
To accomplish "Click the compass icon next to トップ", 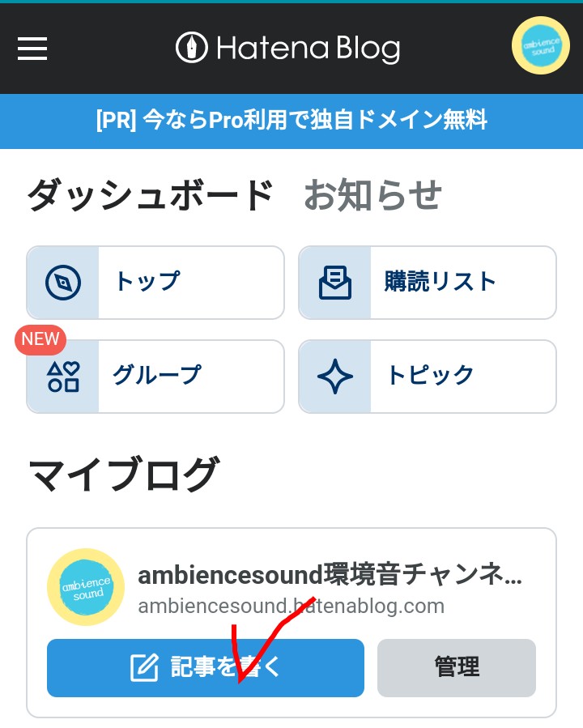I will click(63, 283).
